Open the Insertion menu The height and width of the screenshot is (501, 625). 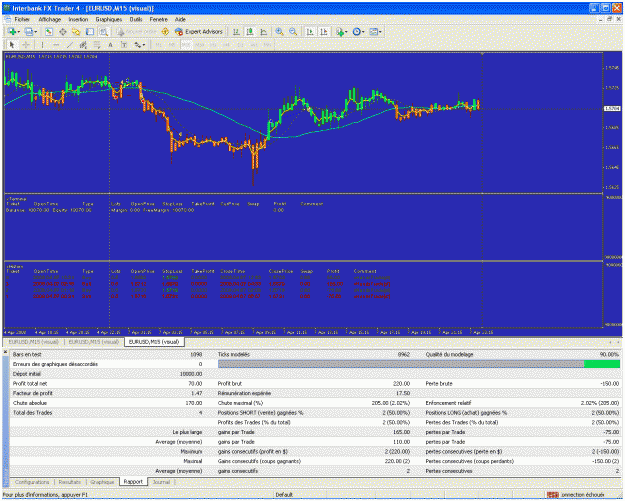pyautogui.click(x=78, y=19)
